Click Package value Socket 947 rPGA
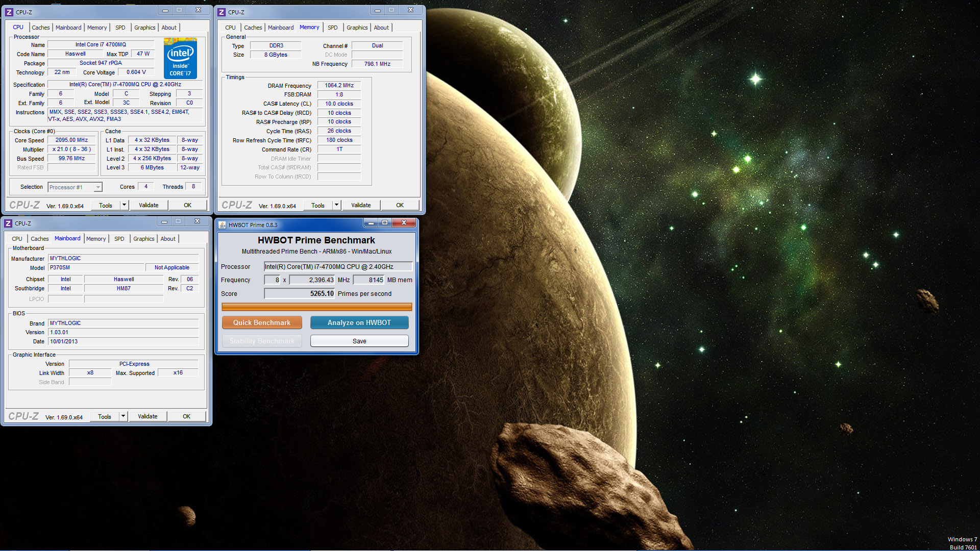 point(101,63)
